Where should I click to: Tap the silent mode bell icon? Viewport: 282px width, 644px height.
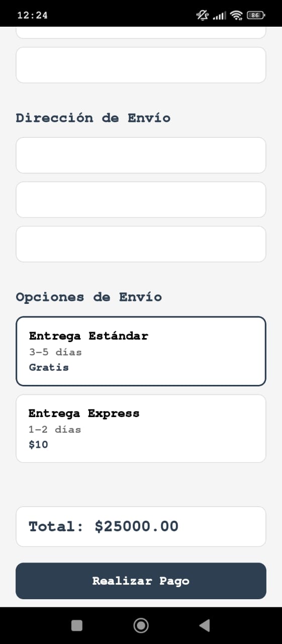(203, 15)
